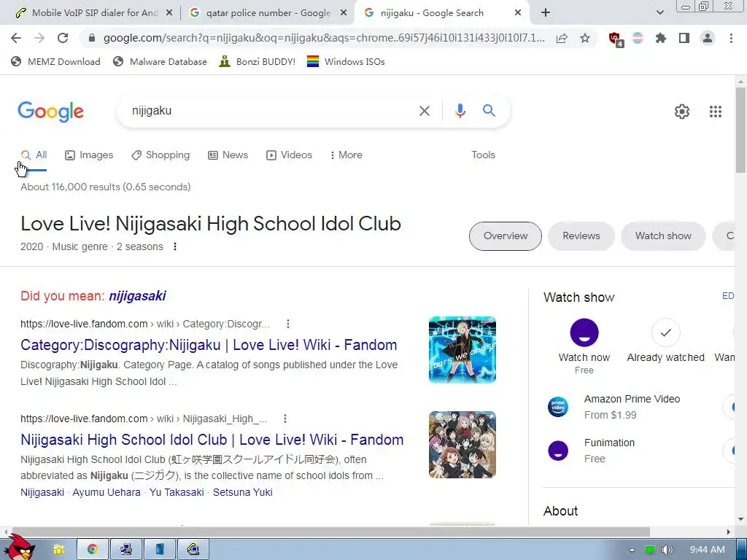Clear the search box with X

click(x=424, y=111)
